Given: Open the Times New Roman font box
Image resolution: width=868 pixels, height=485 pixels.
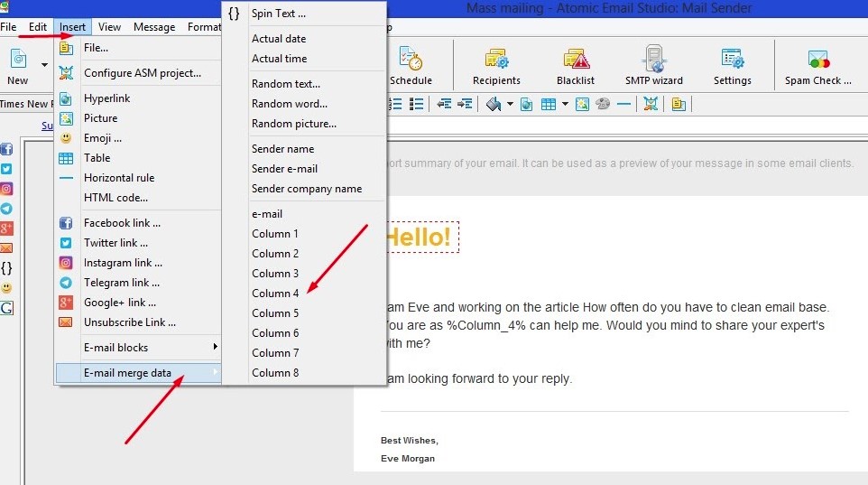Looking at the screenshot, I should tap(25, 104).
